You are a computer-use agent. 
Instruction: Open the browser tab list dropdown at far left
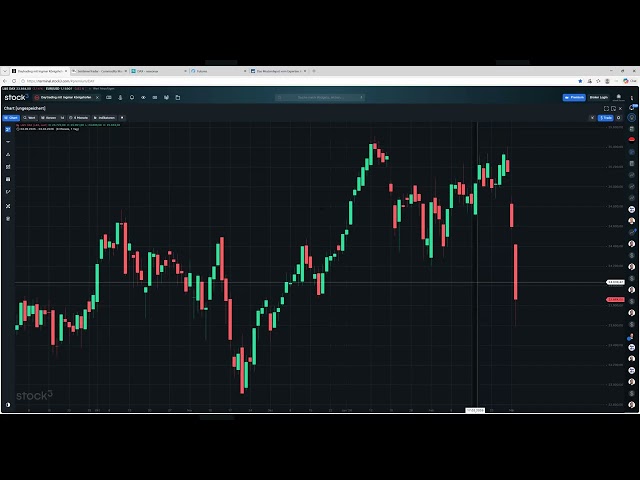point(5,71)
